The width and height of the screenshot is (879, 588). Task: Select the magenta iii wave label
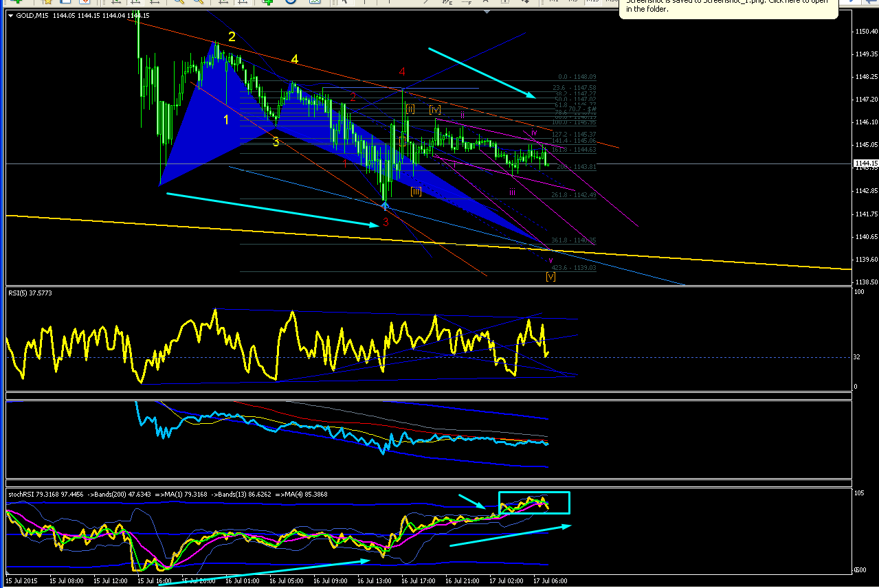point(512,192)
